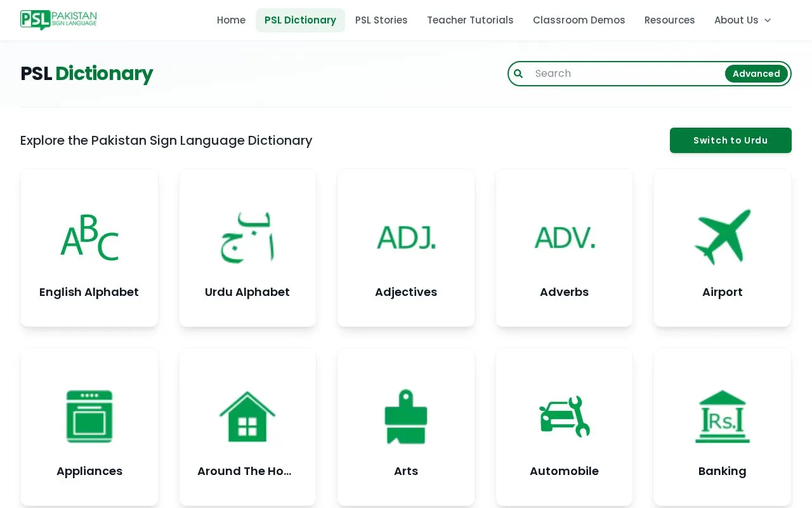Click the PSL Pakistan Sign Language logo
This screenshot has width=812, height=508.
click(58, 20)
